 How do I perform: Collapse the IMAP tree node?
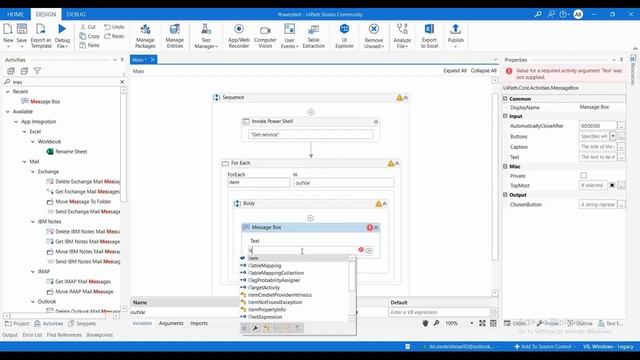(33, 272)
